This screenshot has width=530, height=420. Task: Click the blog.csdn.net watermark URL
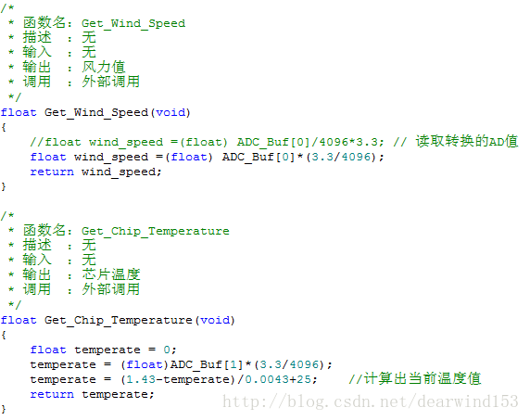(371, 401)
